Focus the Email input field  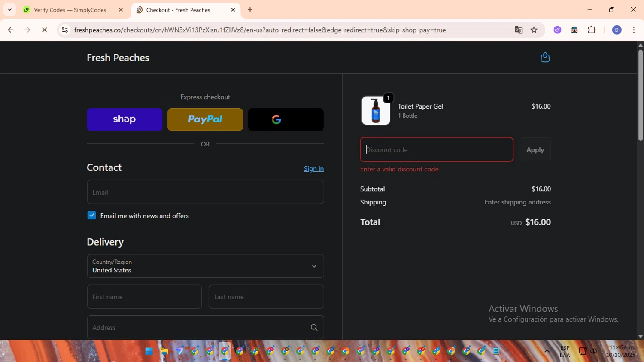[x=205, y=192]
